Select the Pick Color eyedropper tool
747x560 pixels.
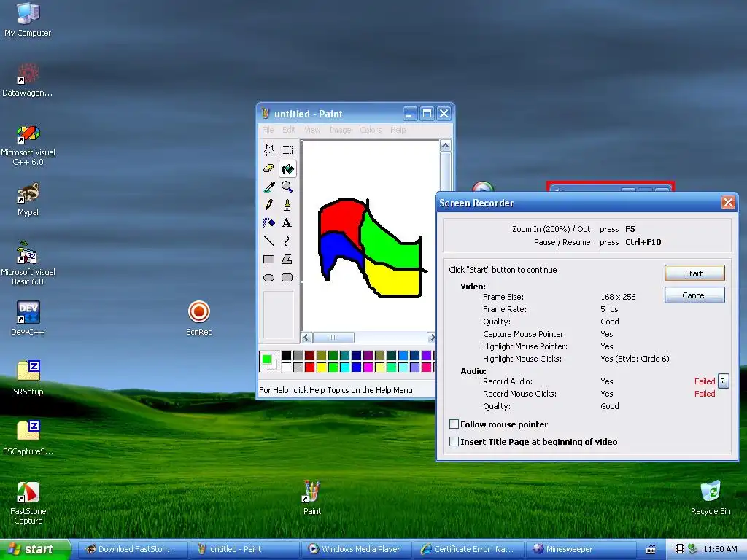[x=268, y=187]
